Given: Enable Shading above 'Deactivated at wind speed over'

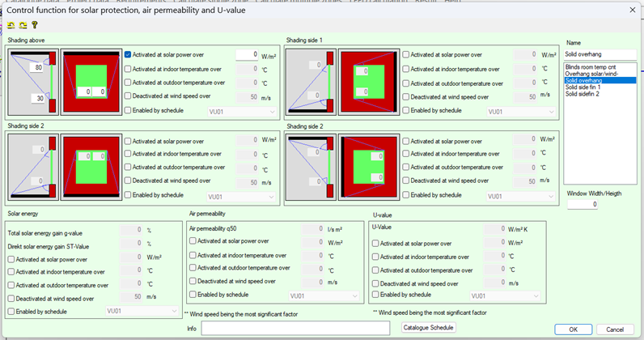Looking at the screenshot, I should (x=129, y=96).
